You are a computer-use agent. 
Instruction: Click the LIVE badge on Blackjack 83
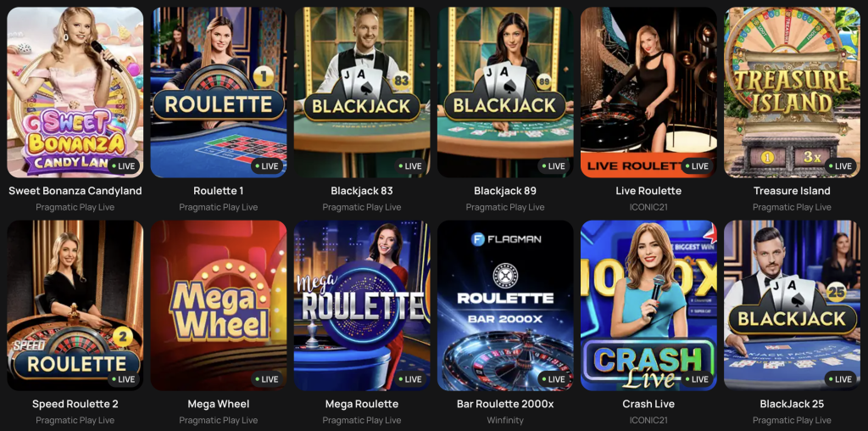coord(410,166)
